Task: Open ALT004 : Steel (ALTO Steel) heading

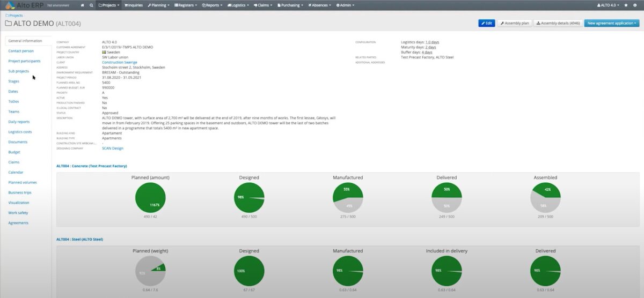Action: (79, 239)
